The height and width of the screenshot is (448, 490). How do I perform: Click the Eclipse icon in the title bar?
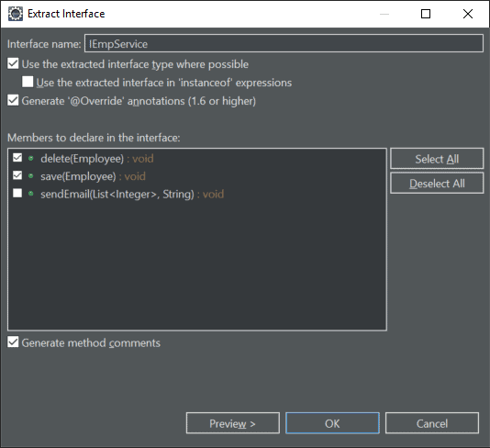coord(16,14)
